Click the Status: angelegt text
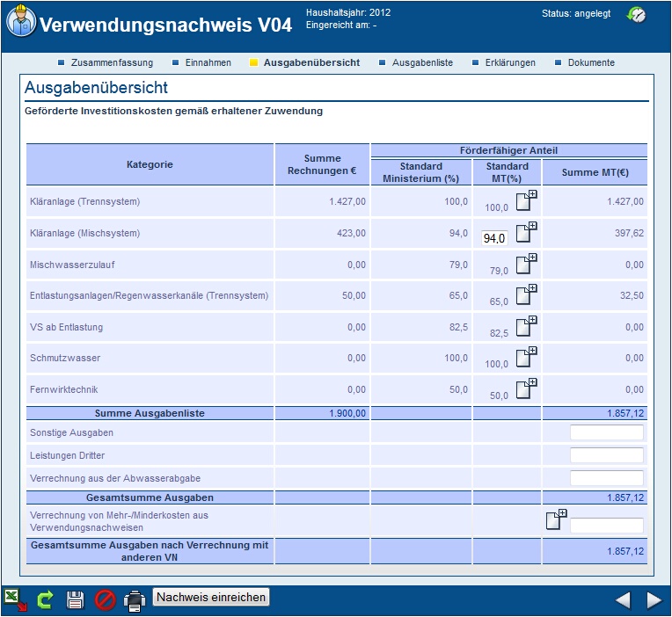Viewport: 672px width, 617px height. coord(576,14)
